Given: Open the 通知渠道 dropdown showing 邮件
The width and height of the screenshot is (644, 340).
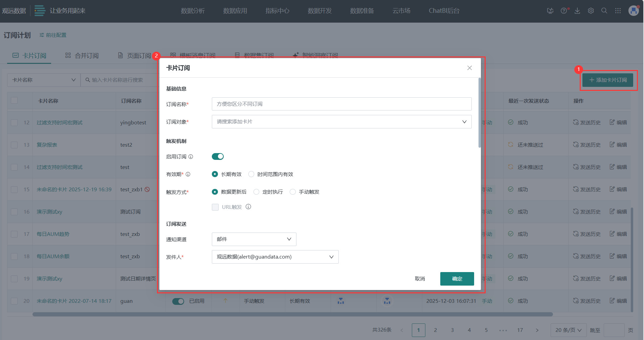Looking at the screenshot, I should (254, 239).
